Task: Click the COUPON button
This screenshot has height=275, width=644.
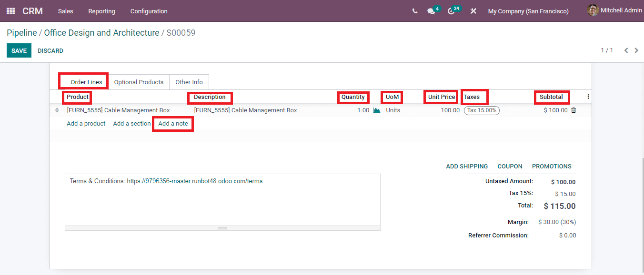Action: click(510, 167)
